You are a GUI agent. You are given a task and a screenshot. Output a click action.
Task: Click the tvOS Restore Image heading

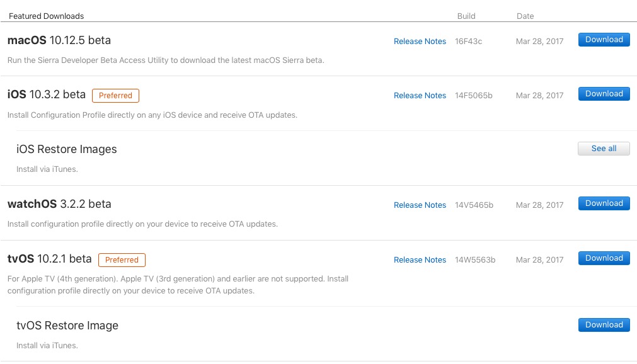tap(67, 326)
